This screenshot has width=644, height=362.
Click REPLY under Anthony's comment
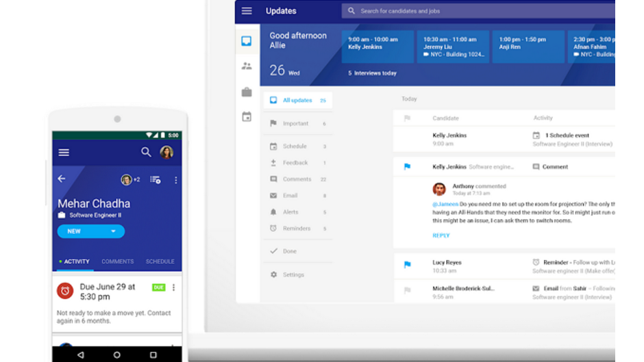pyautogui.click(x=441, y=235)
